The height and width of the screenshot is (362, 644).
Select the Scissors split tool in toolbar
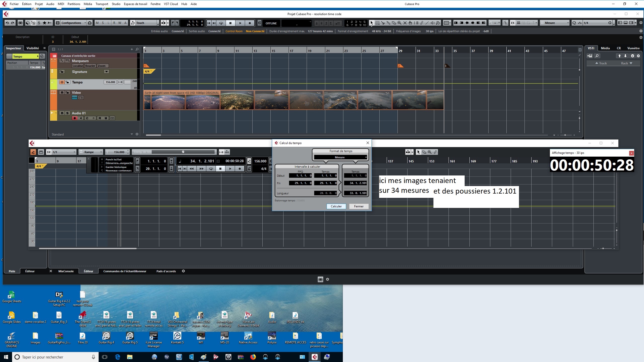pyautogui.click(x=383, y=23)
